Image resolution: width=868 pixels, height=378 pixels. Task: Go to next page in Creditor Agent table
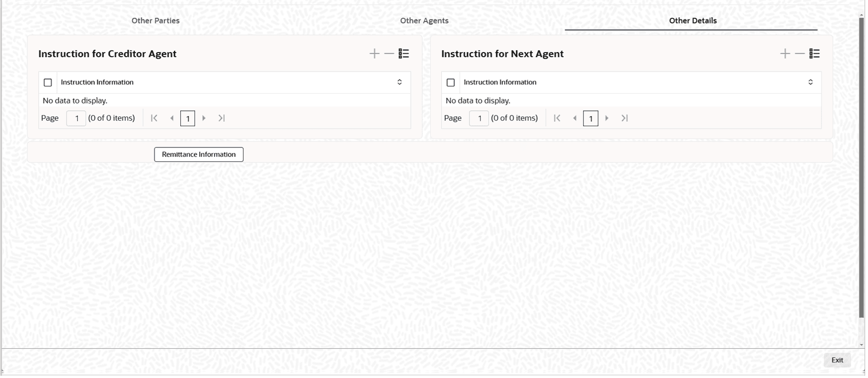point(204,118)
